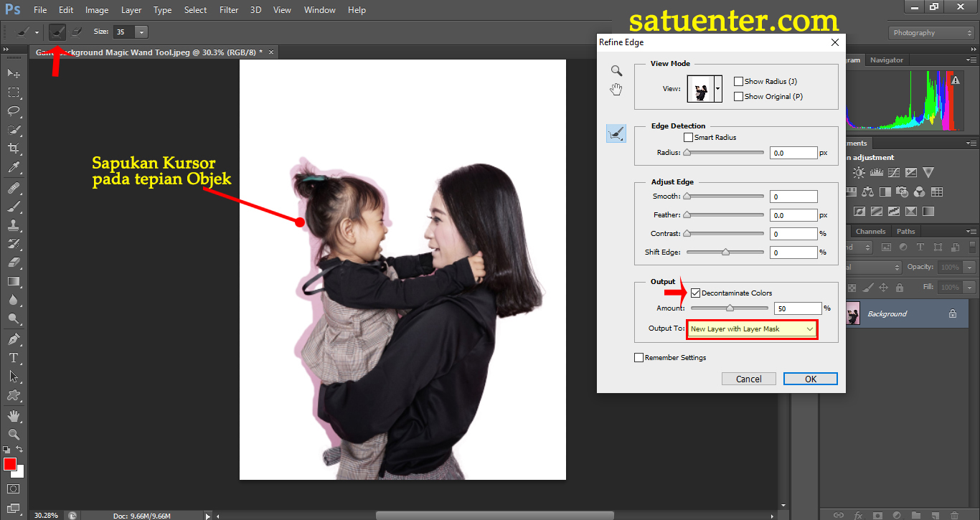Select the Pen tool

pos(14,339)
